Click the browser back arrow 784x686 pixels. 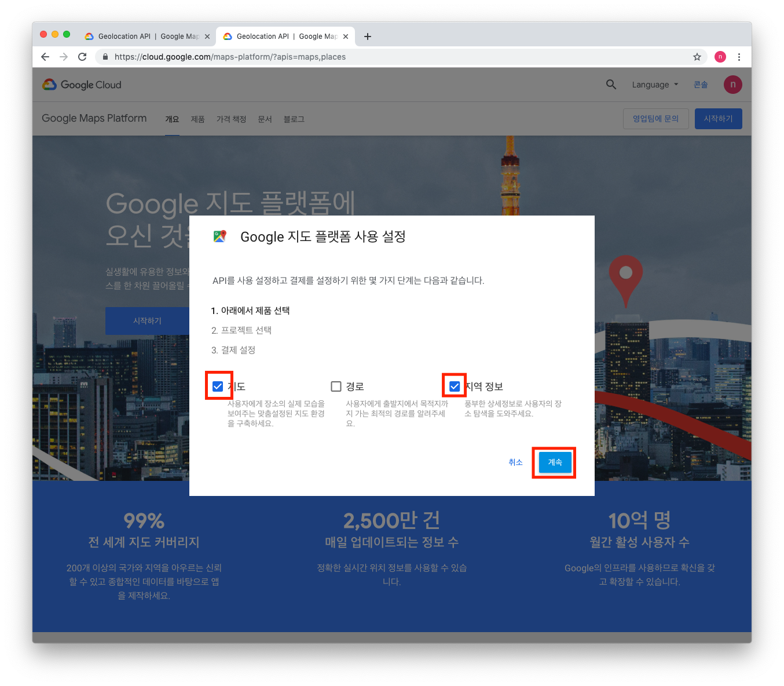[x=45, y=57]
